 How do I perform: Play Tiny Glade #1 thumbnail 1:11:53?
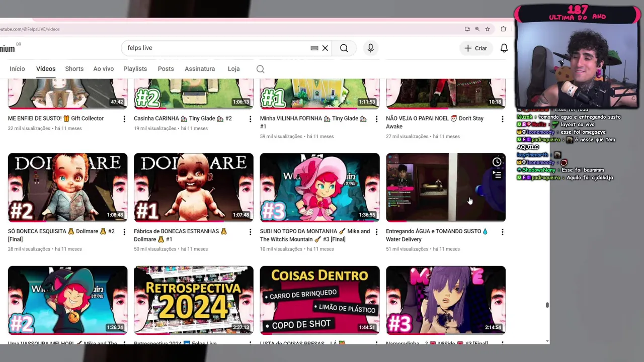pos(319,94)
